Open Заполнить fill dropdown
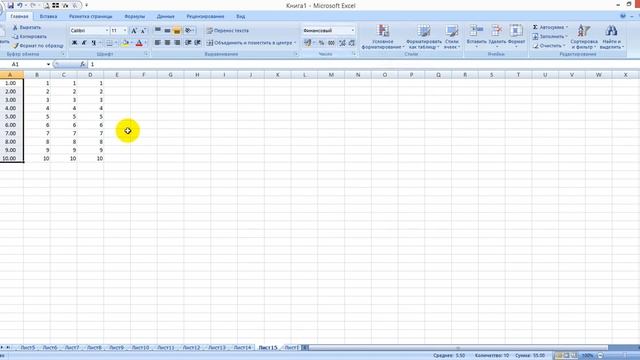This screenshot has width=640, height=360. (x=550, y=36)
